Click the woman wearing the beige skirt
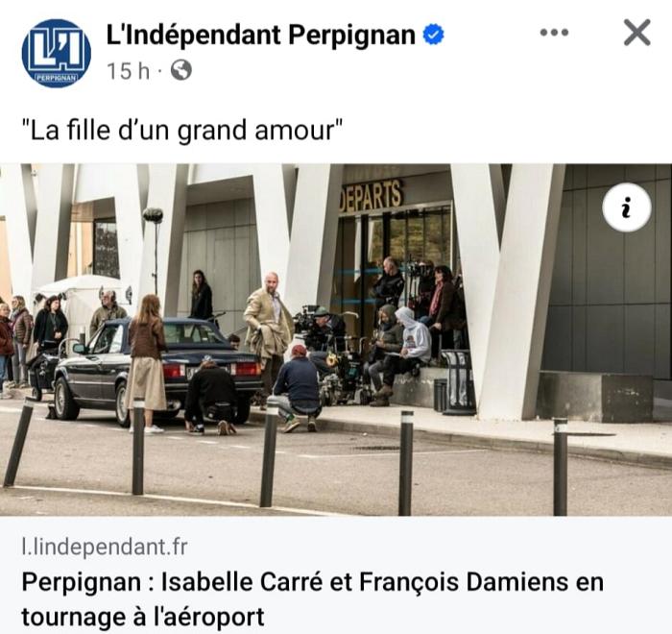The height and width of the screenshot is (634, 672). (146, 364)
